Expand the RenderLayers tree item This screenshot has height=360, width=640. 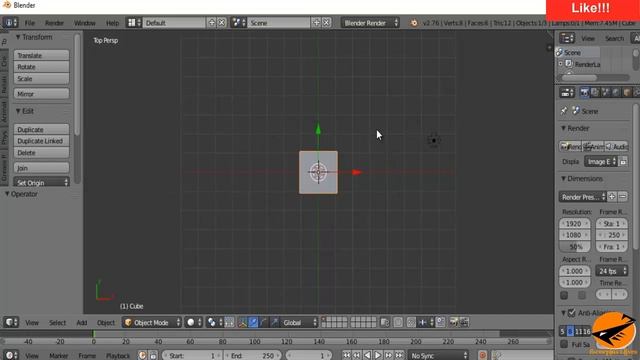point(561,64)
